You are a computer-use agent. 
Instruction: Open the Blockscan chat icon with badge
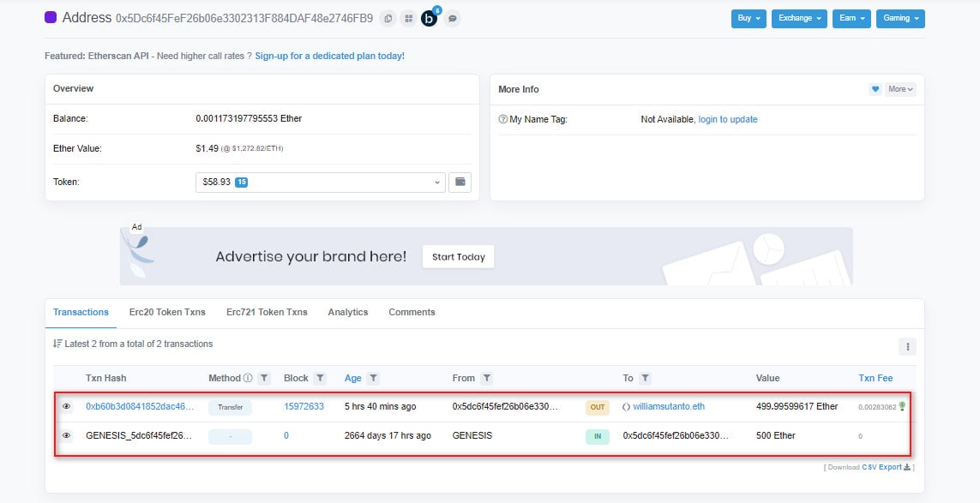[x=430, y=18]
